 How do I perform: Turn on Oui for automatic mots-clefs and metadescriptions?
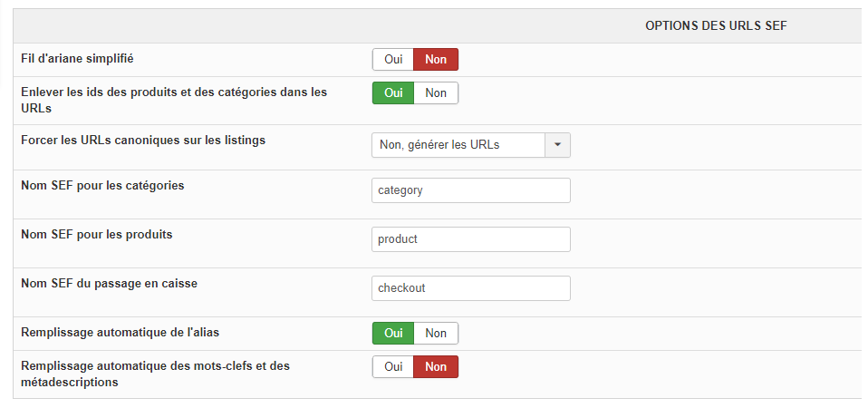coord(393,367)
